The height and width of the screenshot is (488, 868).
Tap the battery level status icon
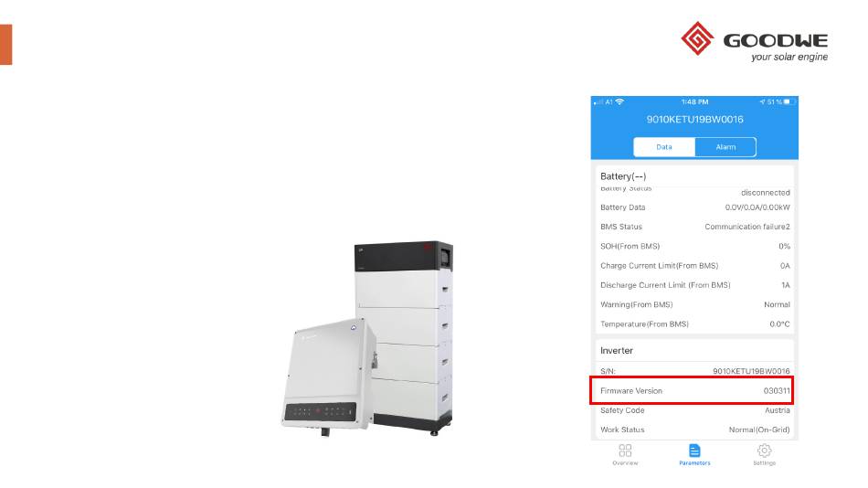(x=789, y=102)
